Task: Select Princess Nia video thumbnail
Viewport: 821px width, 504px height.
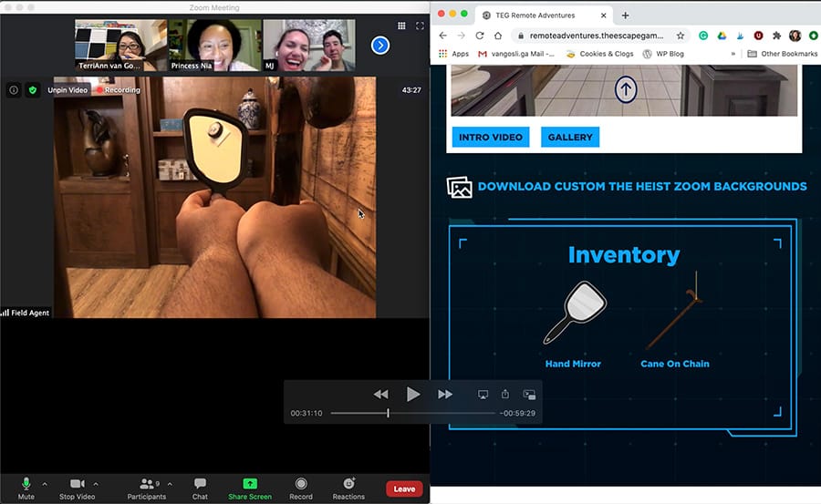Action: [x=214, y=45]
